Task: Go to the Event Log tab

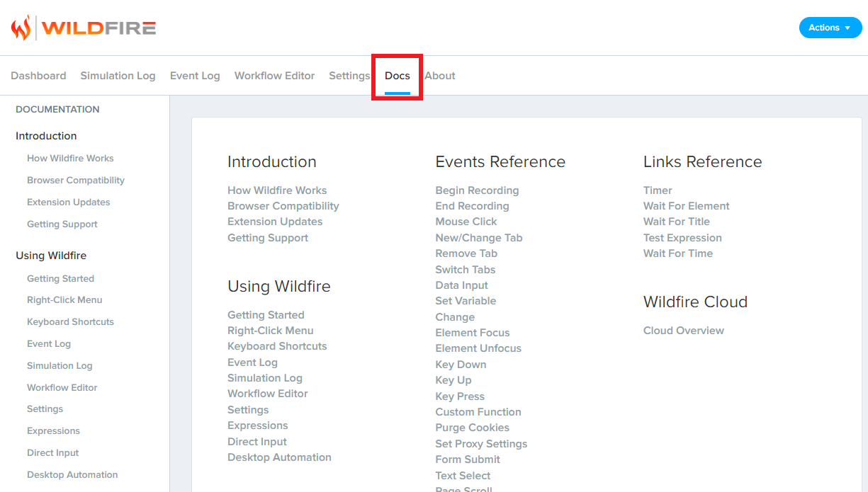Action: (195, 76)
